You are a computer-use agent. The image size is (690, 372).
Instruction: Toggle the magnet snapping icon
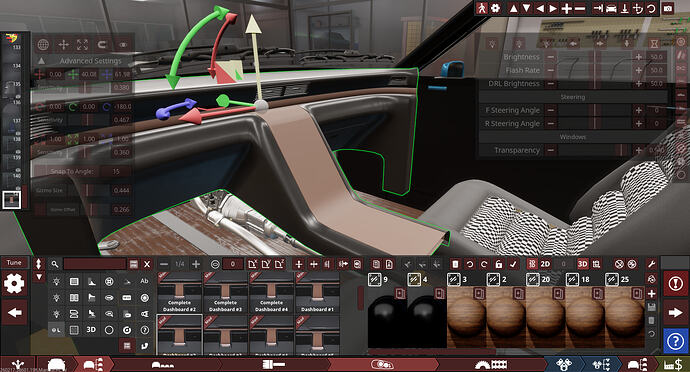pos(102,44)
